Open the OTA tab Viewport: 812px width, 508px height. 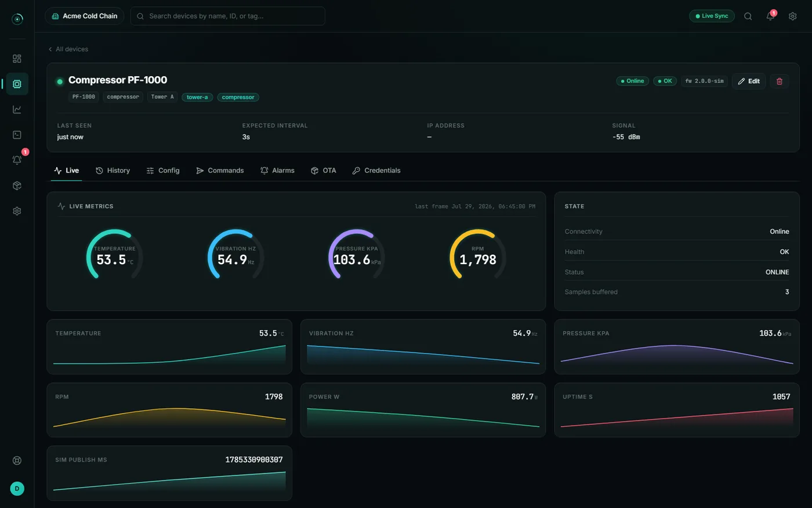tap(324, 171)
